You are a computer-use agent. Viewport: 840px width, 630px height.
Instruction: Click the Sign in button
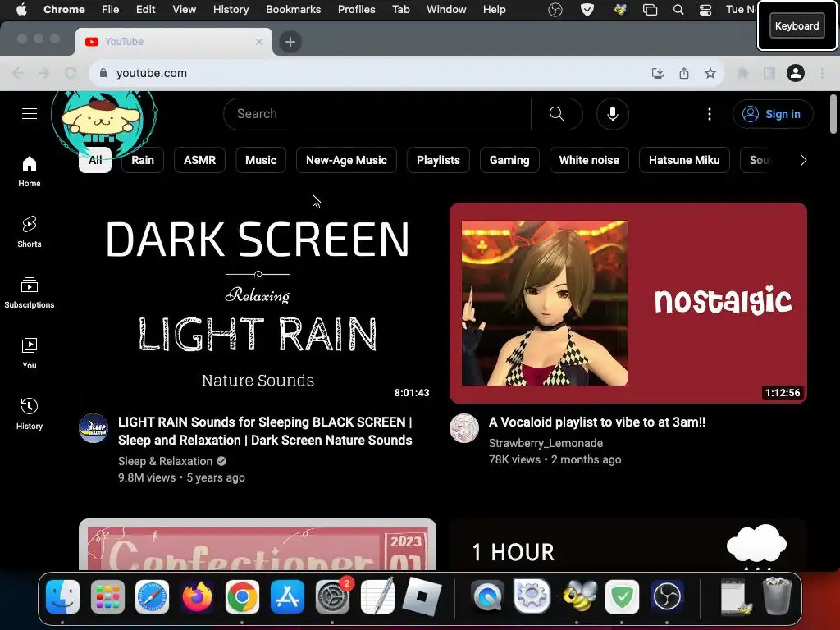773,114
